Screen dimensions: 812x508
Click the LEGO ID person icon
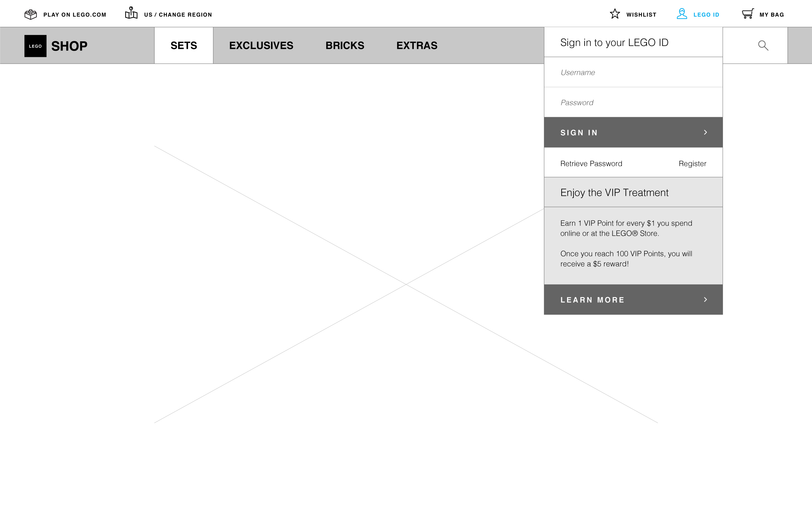[682, 14]
